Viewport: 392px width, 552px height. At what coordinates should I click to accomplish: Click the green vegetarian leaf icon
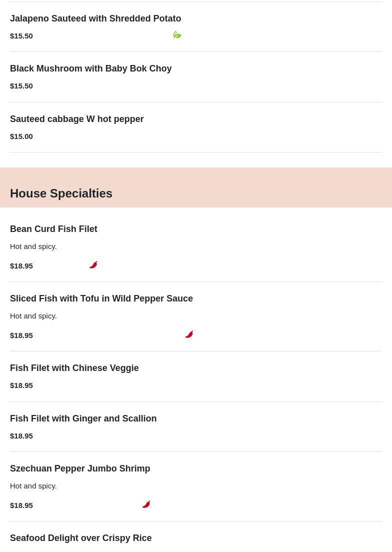pos(177,35)
